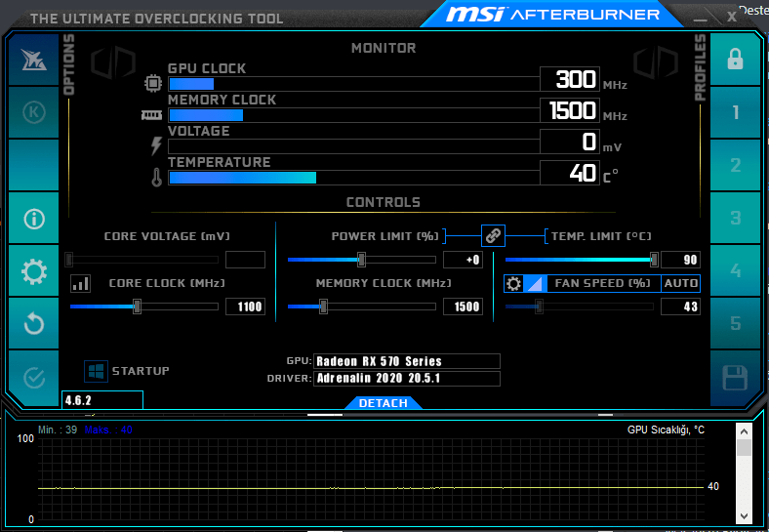Click the power limit +0 value field
This screenshot has width=769, height=532.
(463, 260)
